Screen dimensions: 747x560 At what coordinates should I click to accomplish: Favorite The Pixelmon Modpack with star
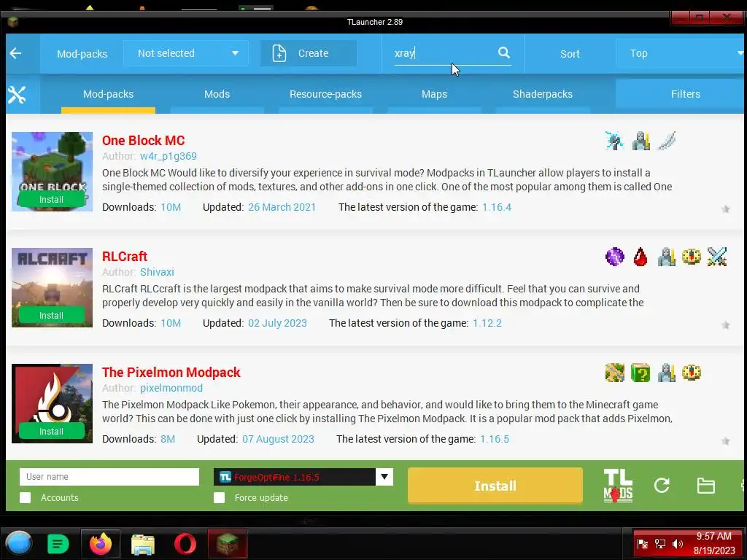tap(726, 441)
